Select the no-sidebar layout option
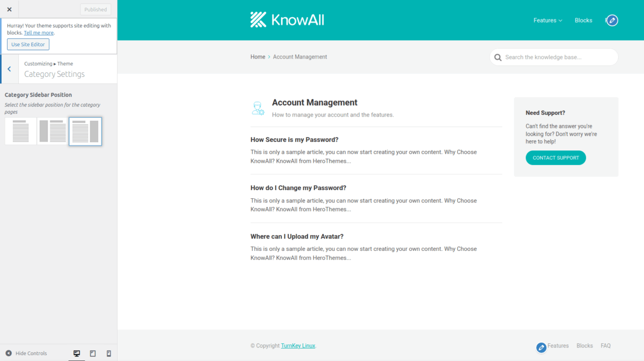This screenshot has height=361, width=644. click(21, 131)
